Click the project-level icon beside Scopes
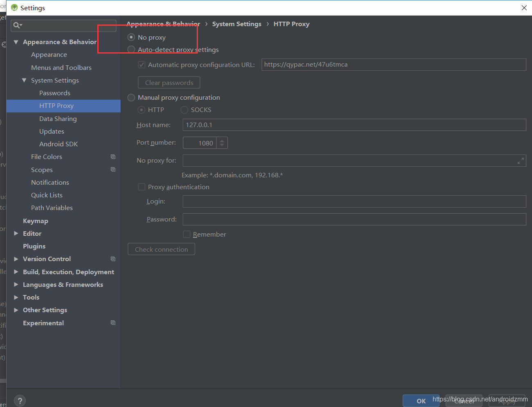 click(x=113, y=170)
